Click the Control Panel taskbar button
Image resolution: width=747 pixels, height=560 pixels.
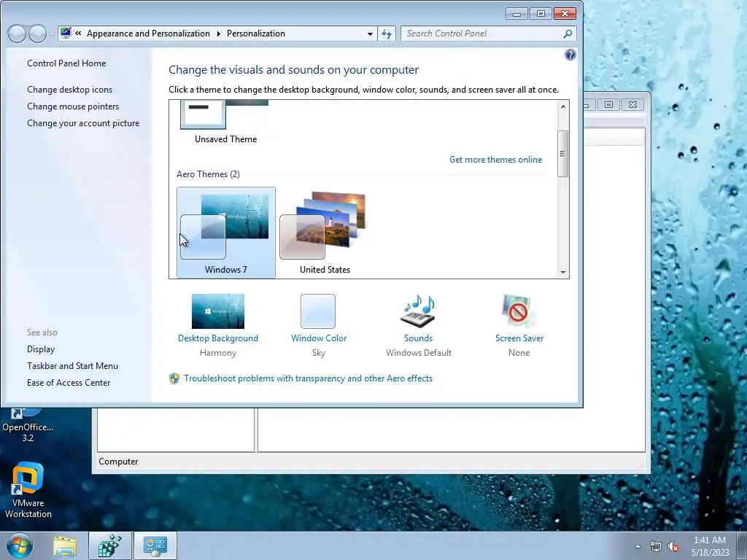pos(155,545)
